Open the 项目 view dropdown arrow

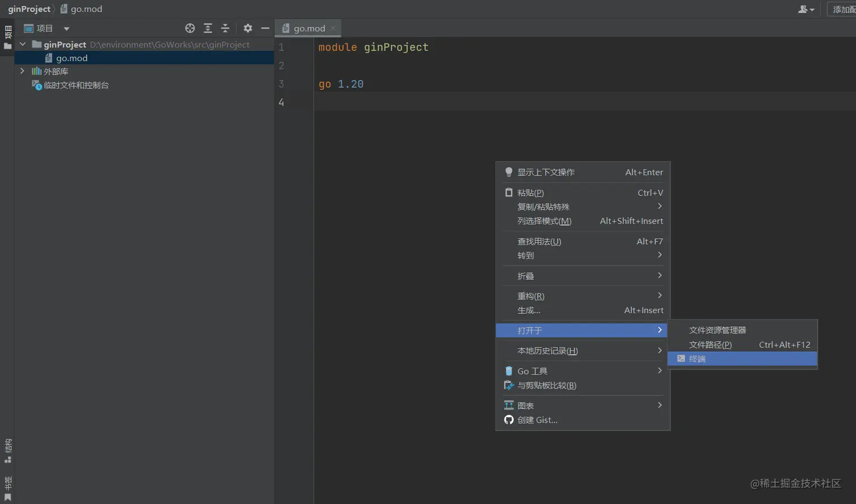click(x=66, y=29)
